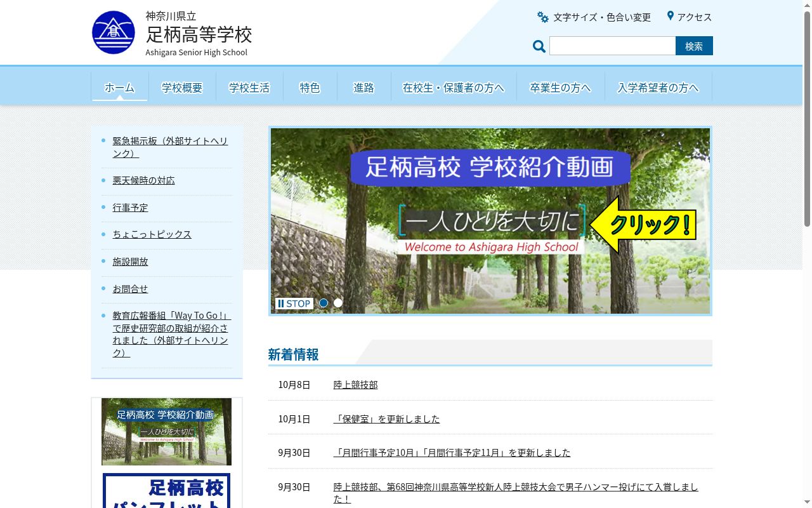Open 「保健室」を更新しました news link
Image resolution: width=812 pixels, height=508 pixels.
click(386, 419)
